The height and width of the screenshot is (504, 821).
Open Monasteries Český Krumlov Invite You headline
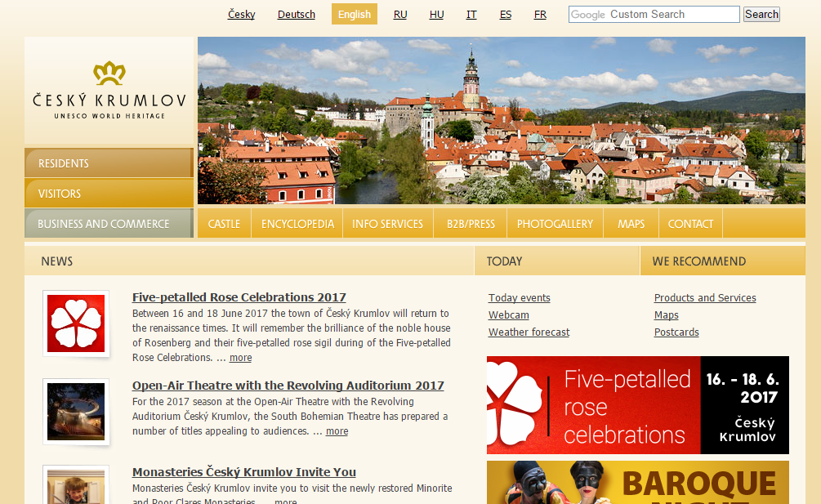244,472
